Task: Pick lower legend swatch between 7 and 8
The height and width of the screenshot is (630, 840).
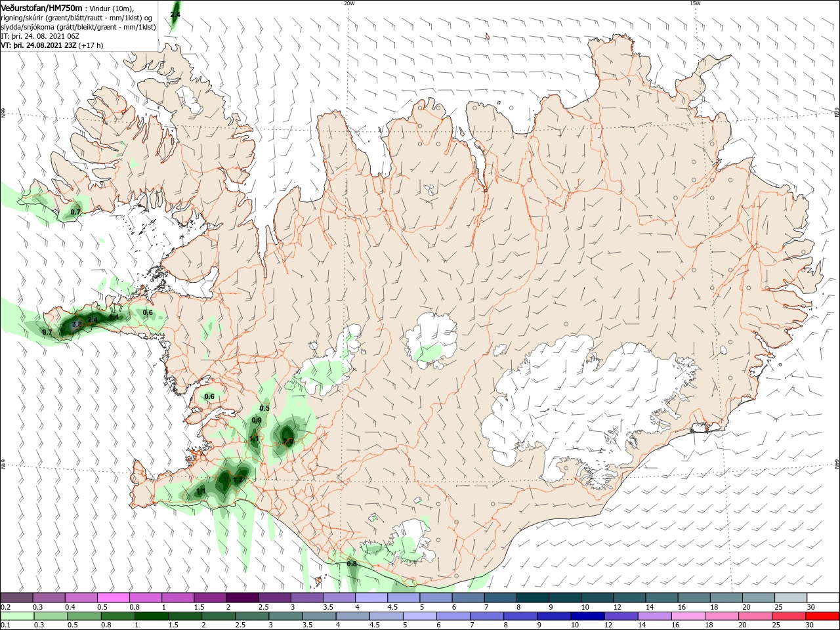Action: (486, 616)
